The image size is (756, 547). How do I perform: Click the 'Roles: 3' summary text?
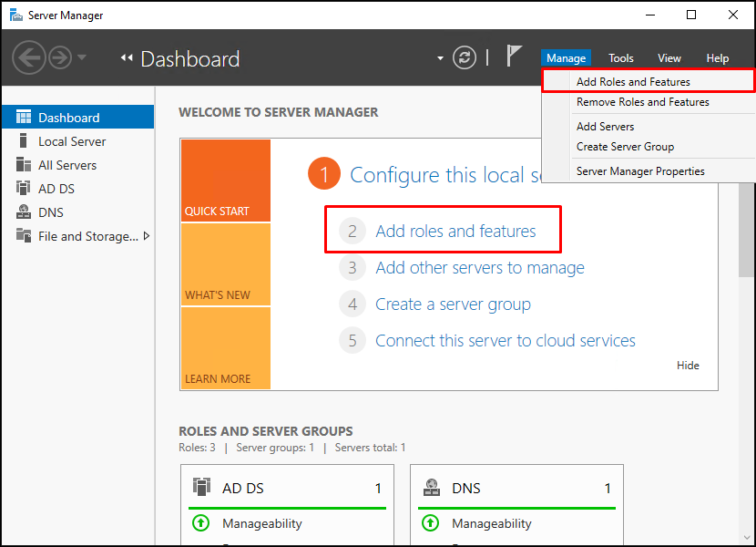pos(197,448)
